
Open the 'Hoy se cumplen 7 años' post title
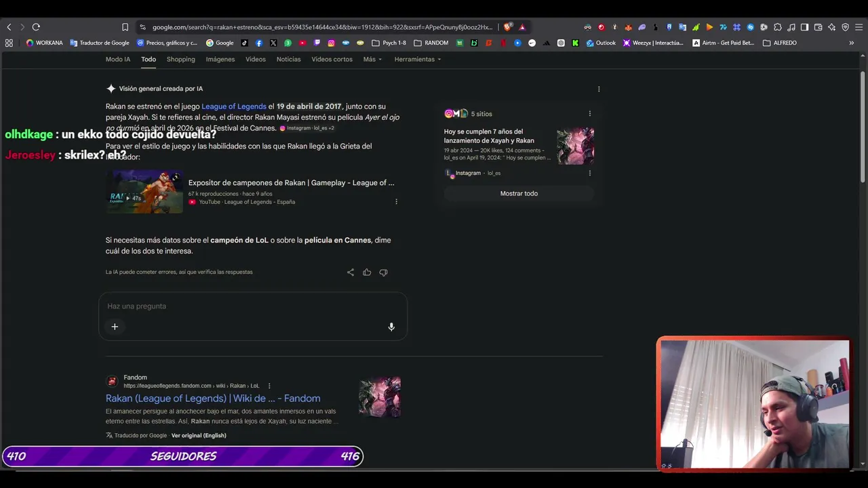pyautogui.click(x=489, y=136)
